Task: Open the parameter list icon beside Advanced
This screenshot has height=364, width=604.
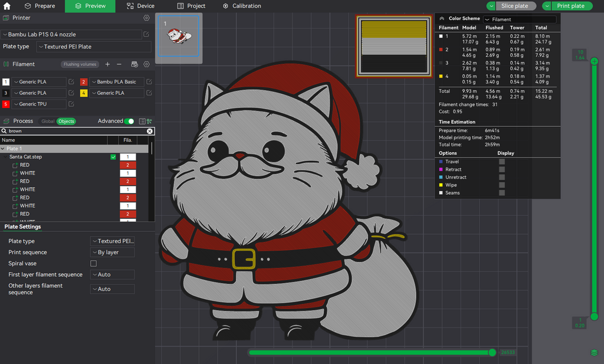Action: pos(142,122)
